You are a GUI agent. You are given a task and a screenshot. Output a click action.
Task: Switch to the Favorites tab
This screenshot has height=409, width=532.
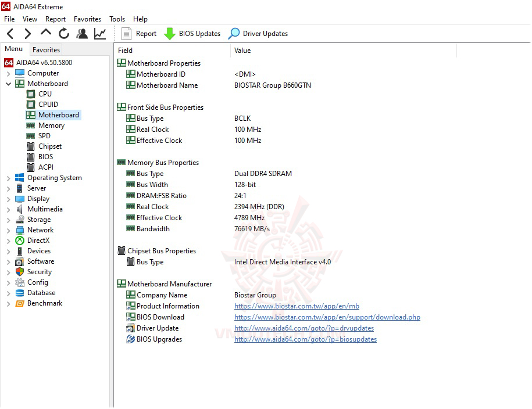46,49
